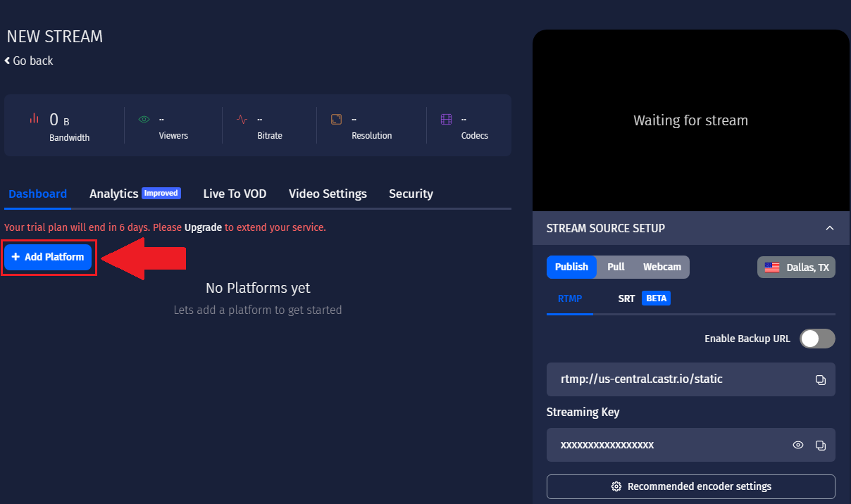Follow the Upgrade link in trial notice
This screenshot has width=851, height=504.
point(203,227)
